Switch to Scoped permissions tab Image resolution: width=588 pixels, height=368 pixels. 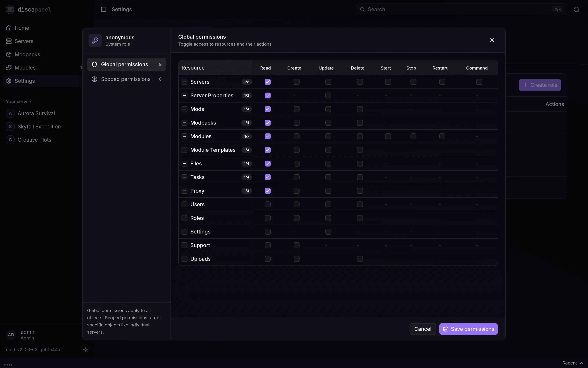pyautogui.click(x=127, y=79)
